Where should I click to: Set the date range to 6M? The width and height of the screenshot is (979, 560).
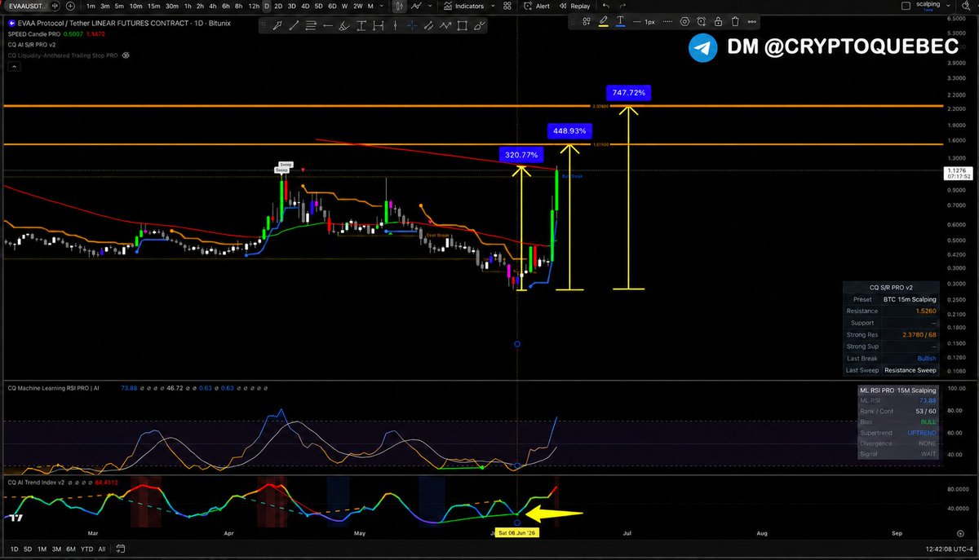point(71,549)
